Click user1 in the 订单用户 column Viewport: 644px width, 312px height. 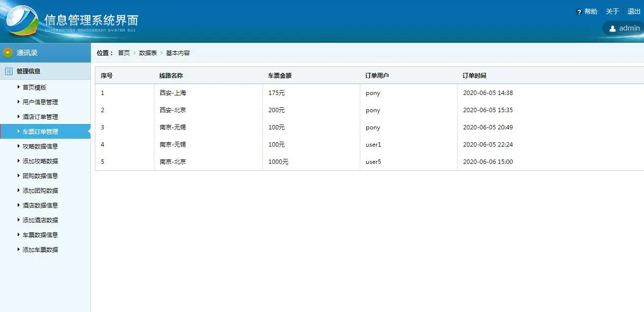[x=374, y=145]
